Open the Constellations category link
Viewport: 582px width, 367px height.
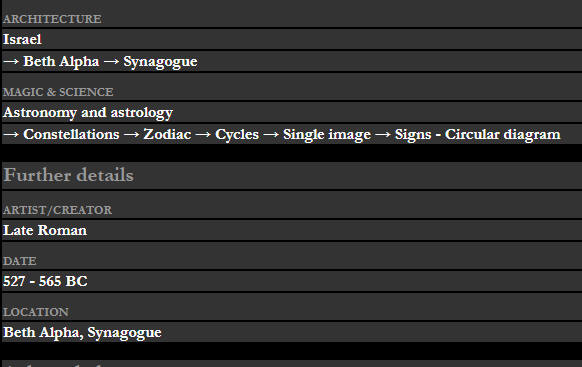coord(71,134)
